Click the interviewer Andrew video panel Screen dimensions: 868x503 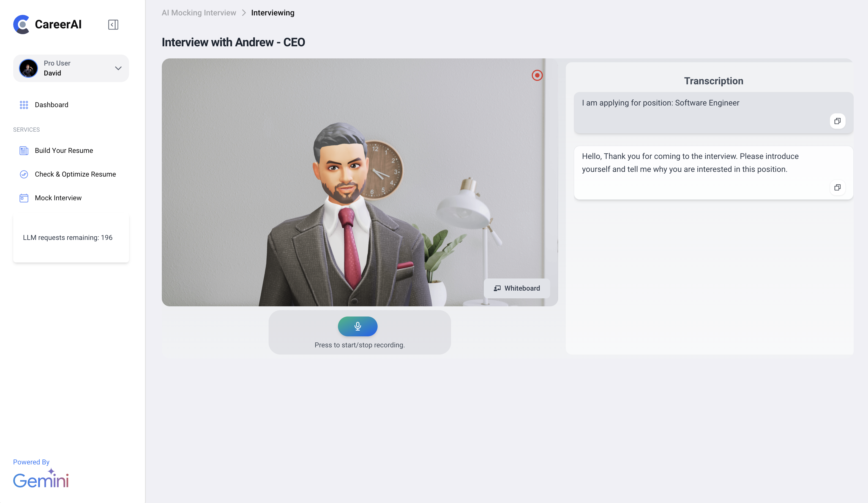(360, 182)
